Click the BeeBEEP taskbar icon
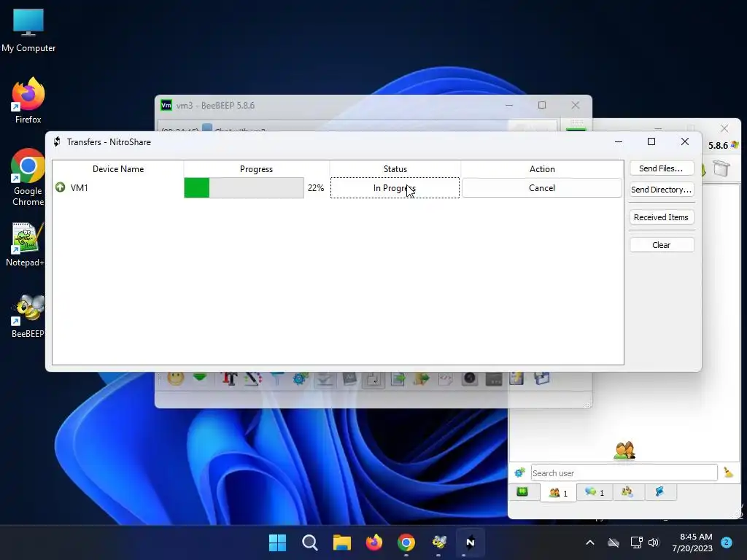This screenshot has width=747, height=560. click(438, 542)
